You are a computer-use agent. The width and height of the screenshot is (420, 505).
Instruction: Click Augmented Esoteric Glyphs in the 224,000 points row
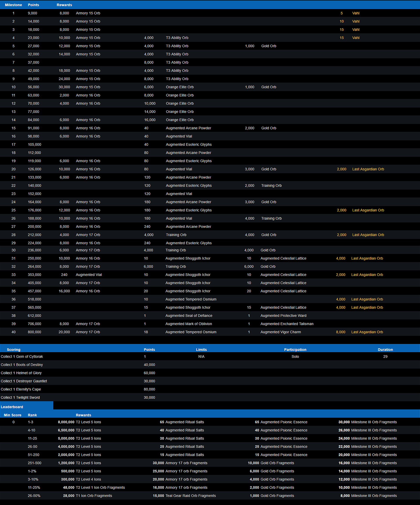(x=189, y=243)
